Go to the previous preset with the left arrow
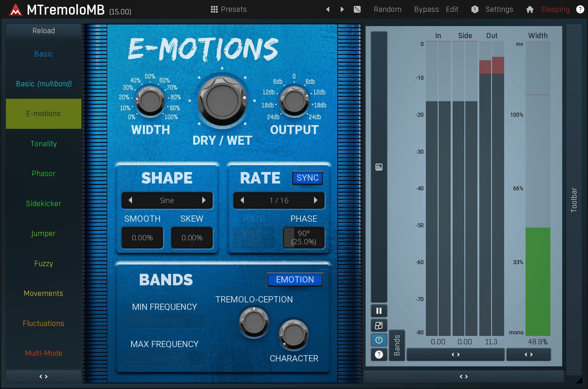Image resolution: width=588 pixels, height=389 pixels. [x=328, y=9]
